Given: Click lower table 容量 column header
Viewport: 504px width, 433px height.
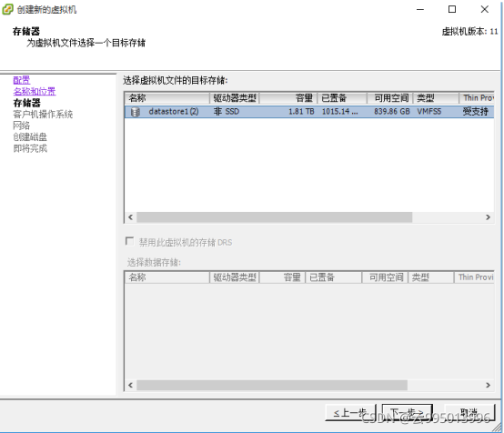Looking at the screenshot, I should pyautogui.click(x=282, y=277).
